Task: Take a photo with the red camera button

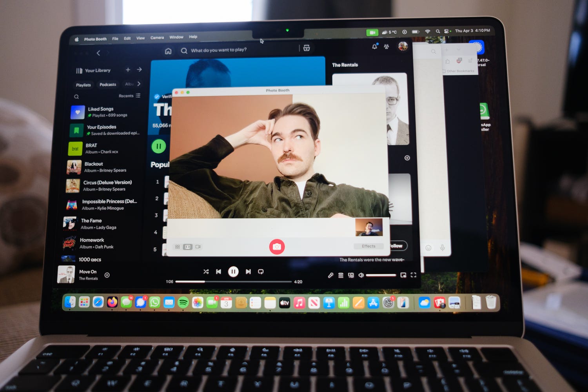Action: tap(277, 247)
